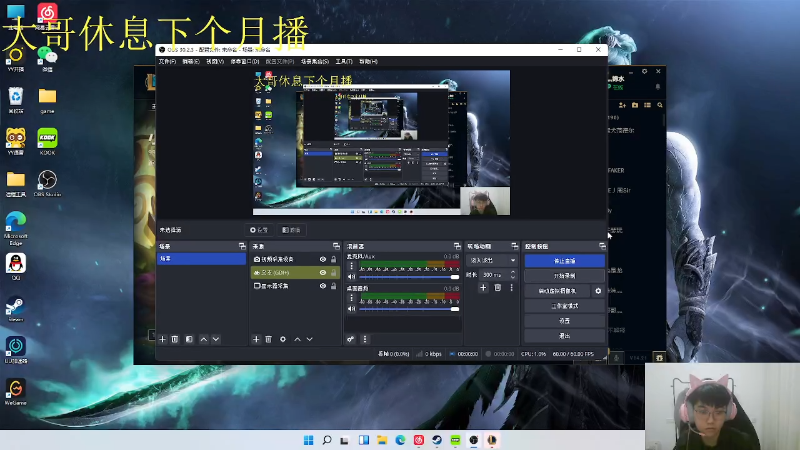
Task: Open source properties gear in Sources dock
Action: [283, 339]
